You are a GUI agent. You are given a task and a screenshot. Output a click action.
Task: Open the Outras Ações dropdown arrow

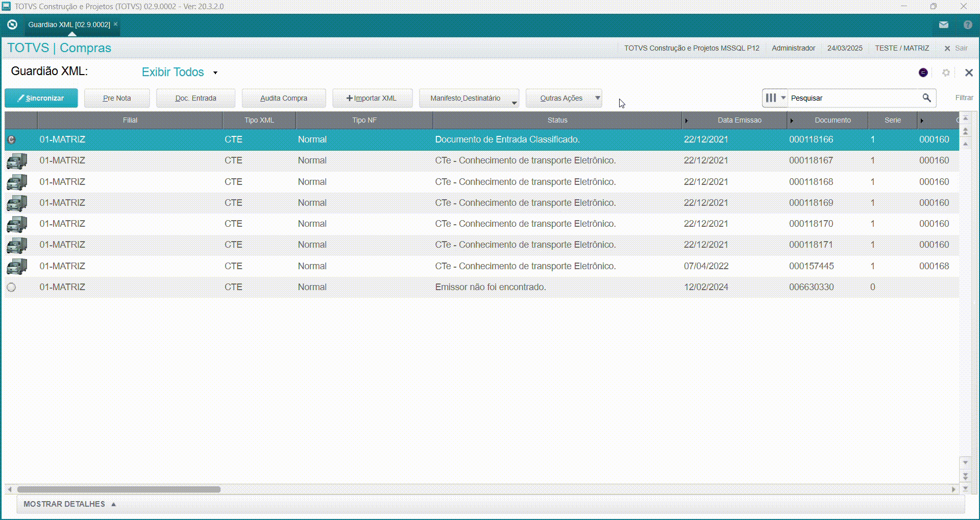tap(597, 98)
